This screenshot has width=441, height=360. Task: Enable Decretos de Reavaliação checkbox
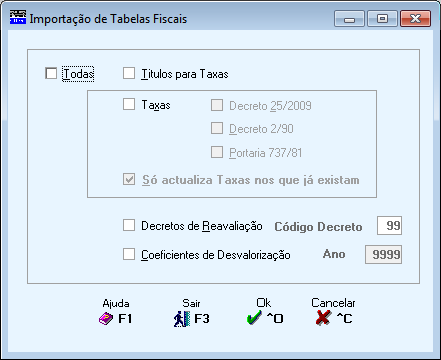click(x=129, y=225)
